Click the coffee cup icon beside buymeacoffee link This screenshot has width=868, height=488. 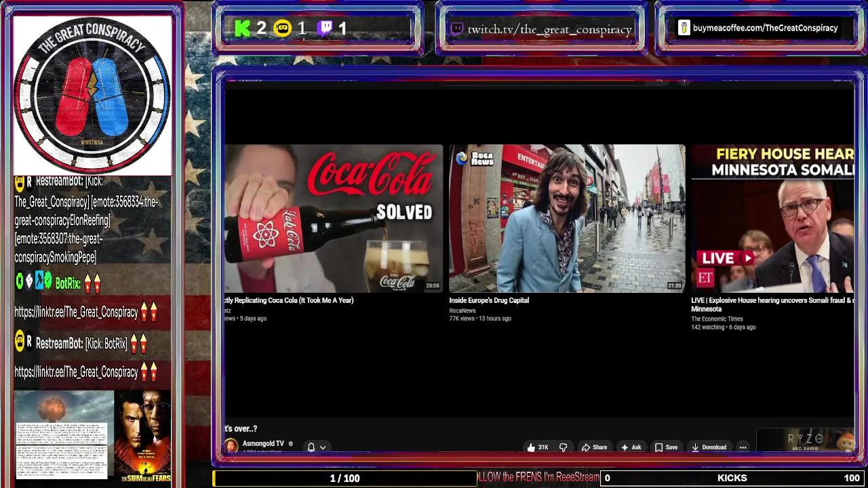click(x=684, y=28)
